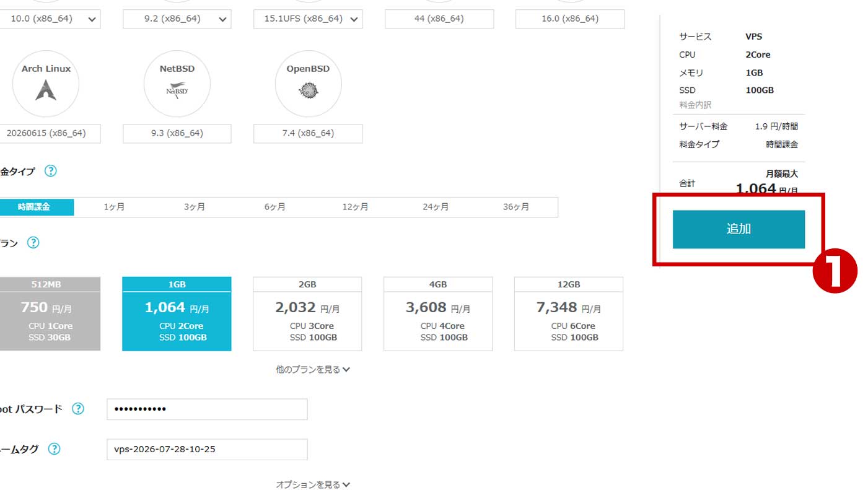Select the Arch Linux OS icon

tap(46, 84)
